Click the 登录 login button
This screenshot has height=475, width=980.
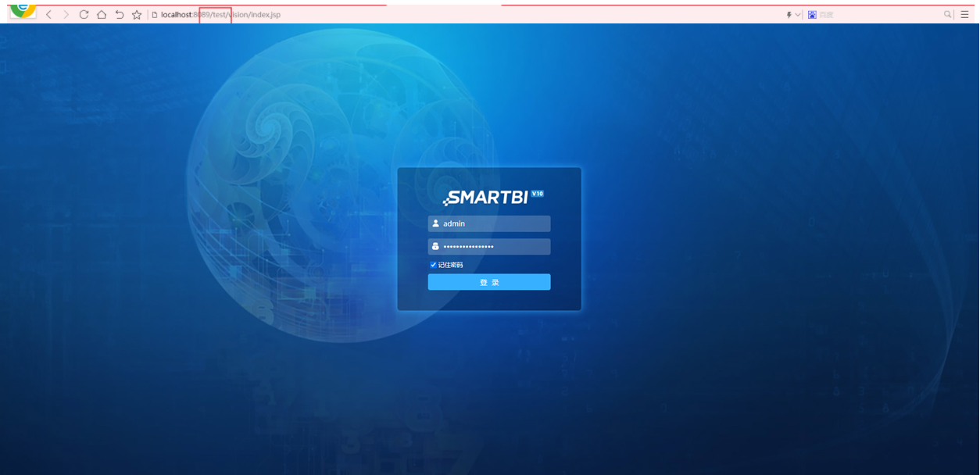coord(489,282)
